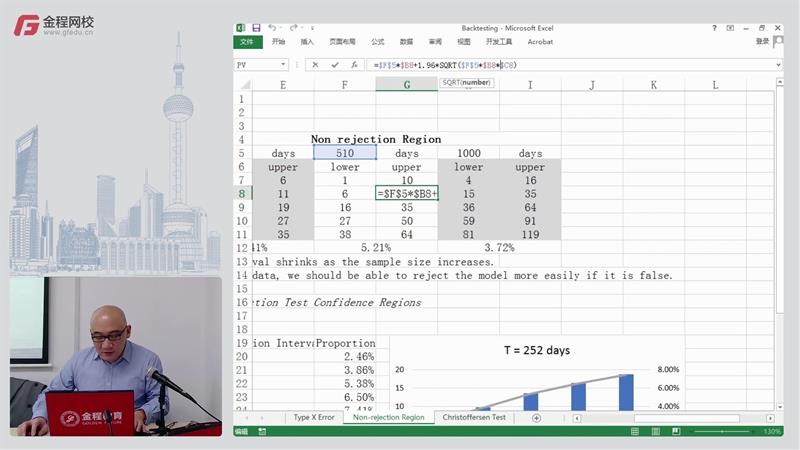Select row 12 header
This screenshot has height=450, width=800.
[242, 248]
